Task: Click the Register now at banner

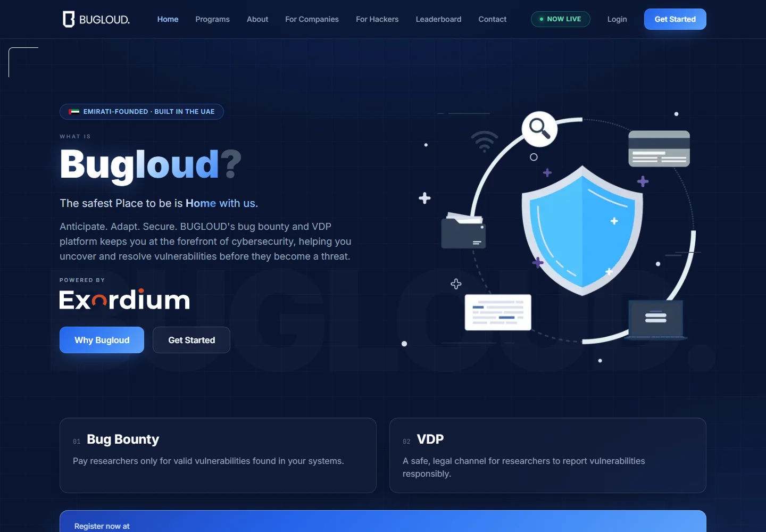Action: (x=383, y=522)
